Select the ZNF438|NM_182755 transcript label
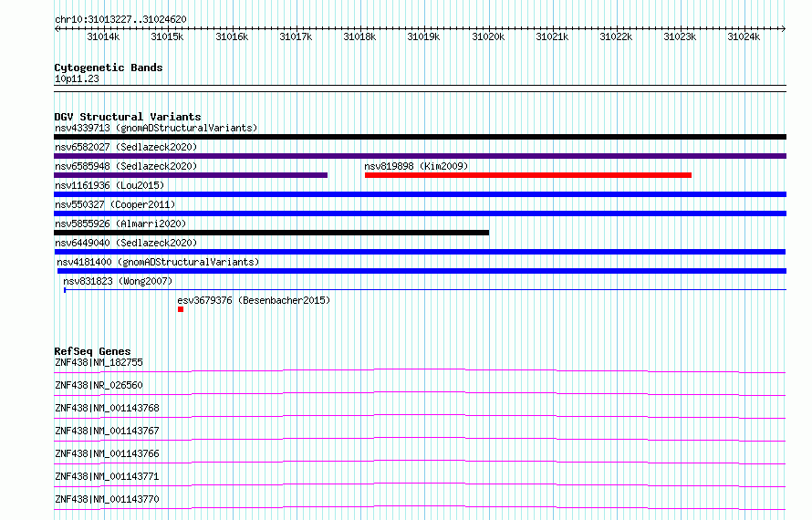 click(99, 362)
